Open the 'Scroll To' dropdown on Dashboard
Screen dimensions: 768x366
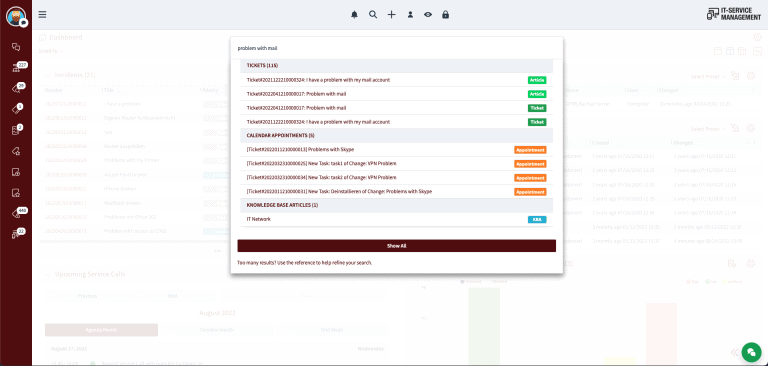(x=50, y=51)
